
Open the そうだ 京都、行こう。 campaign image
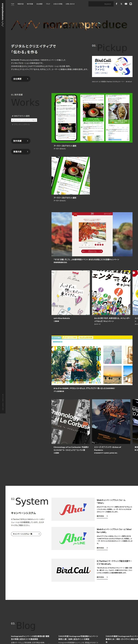pyautogui.click(x=92, y=234)
